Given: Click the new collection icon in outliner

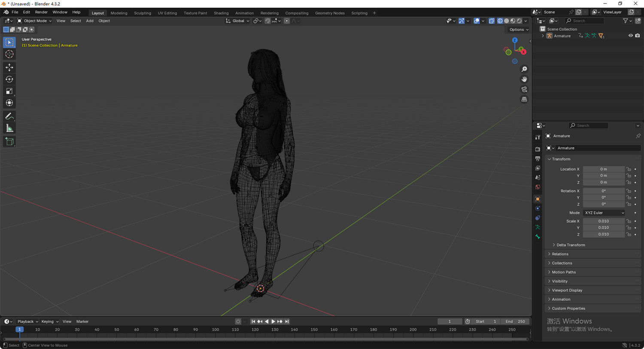Looking at the screenshot, I should point(638,21).
